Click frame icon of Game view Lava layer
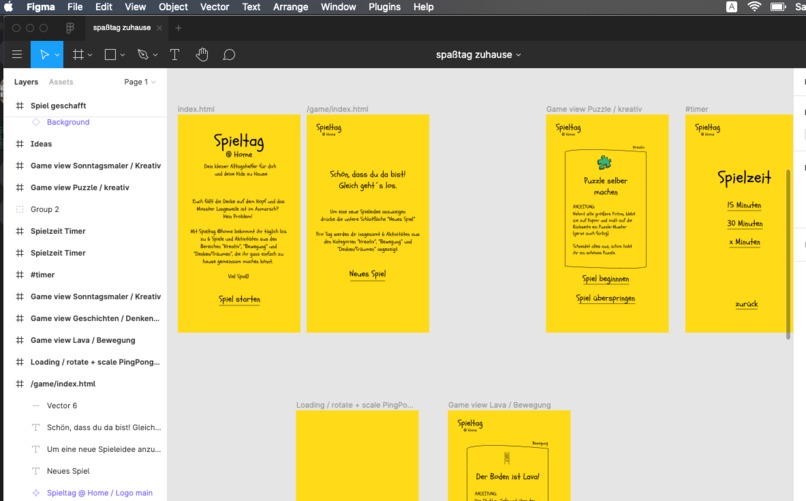Viewport: 806px width, 501px height. pyautogui.click(x=20, y=340)
